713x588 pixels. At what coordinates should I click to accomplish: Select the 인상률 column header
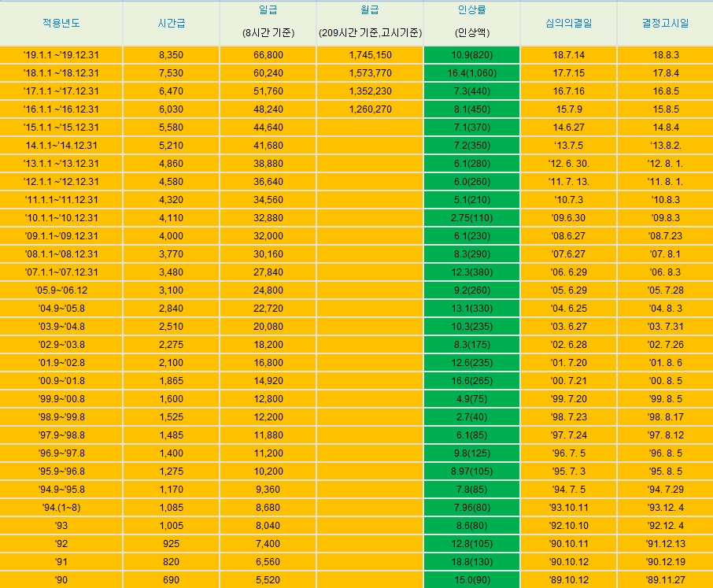(471, 23)
